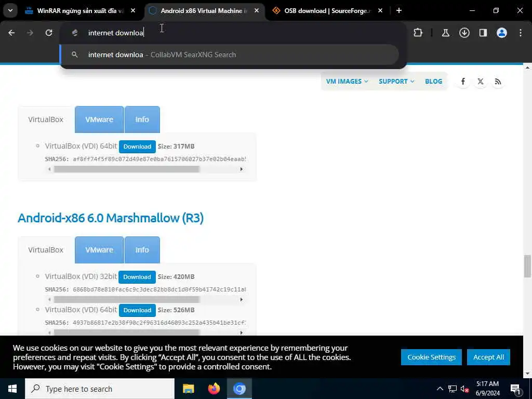Open the Chrome three-dot menu

coord(521,33)
